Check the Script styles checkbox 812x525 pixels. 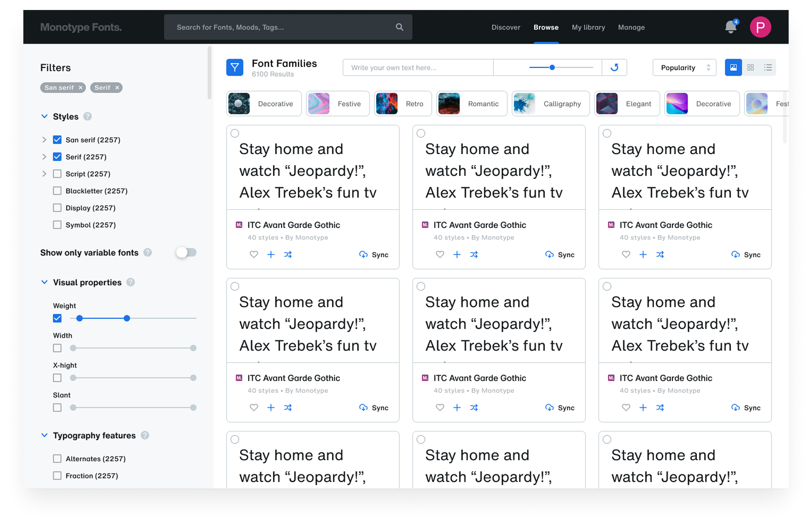57,174
